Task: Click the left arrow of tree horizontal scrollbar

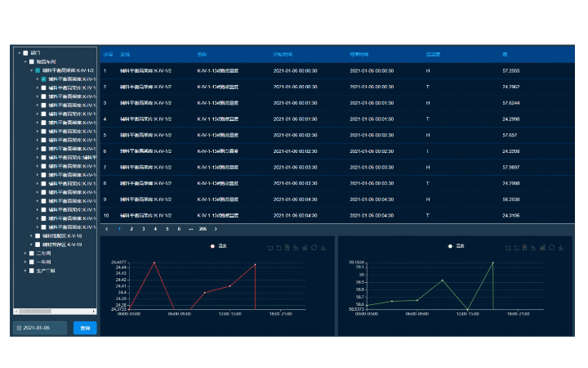Action: coord(16,312)
